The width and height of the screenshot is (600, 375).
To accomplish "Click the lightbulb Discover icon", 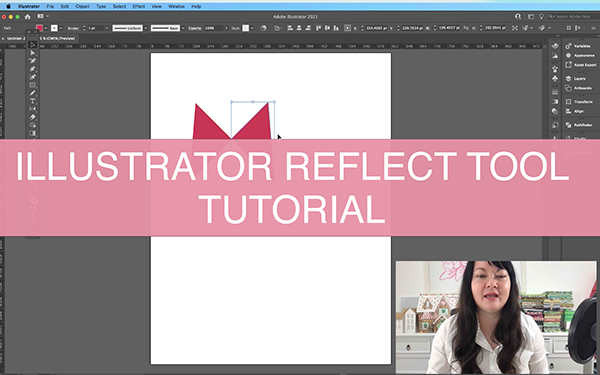I will (x=541, y=16).
